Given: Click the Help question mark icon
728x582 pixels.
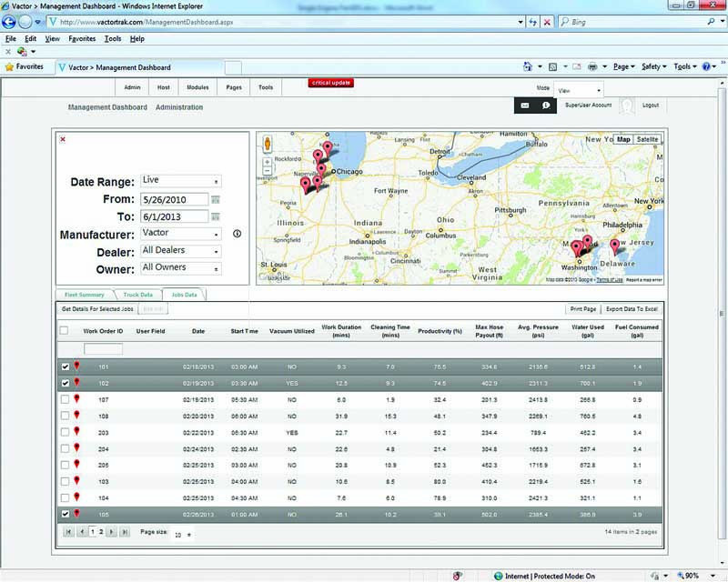Looking at the screenshot, I should point(706,66).
